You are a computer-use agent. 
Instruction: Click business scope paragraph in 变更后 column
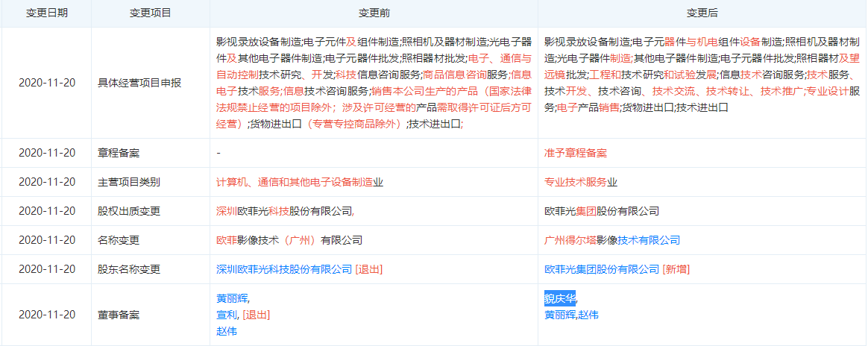coord(702,74)
